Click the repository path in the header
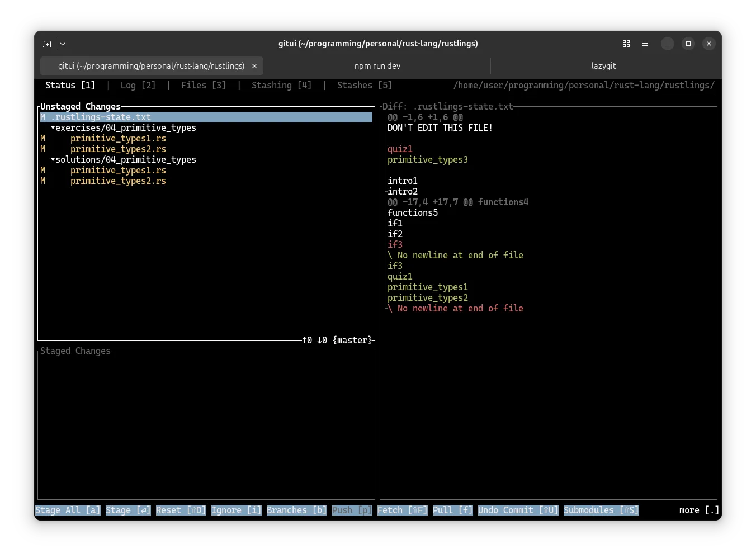 tap(584, 85)
